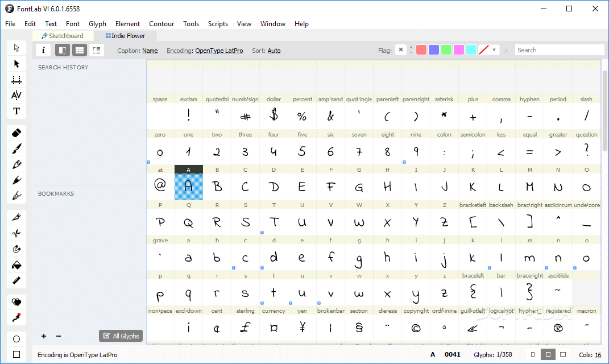
Task: Open the Glyph menu
Action: [x=97, y=24]
